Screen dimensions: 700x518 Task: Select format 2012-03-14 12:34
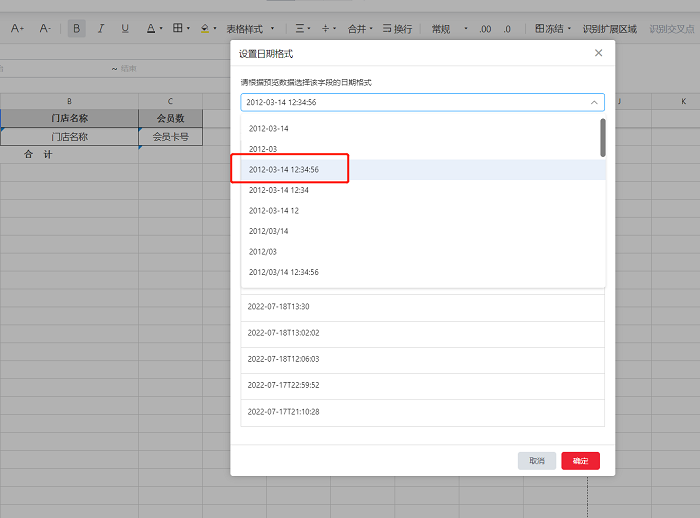[x=423, y=190]
